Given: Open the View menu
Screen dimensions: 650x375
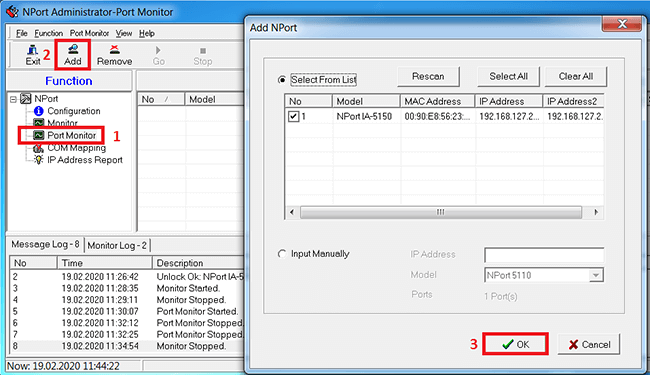Looking at the screenshot, I should pyautogui.click(x=124, y=33).
